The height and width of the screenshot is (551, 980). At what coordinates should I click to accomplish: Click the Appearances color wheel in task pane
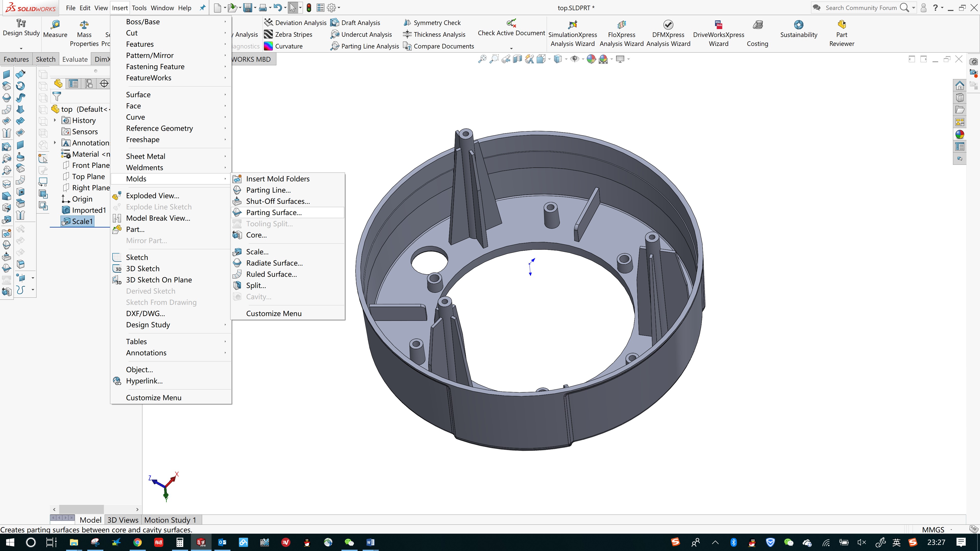[x=960, y=134]
